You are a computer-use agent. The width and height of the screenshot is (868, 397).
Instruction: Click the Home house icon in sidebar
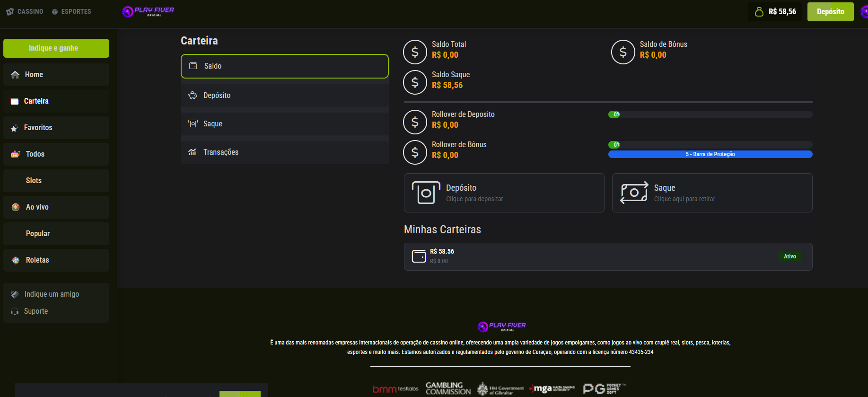[x=15, y=75]
